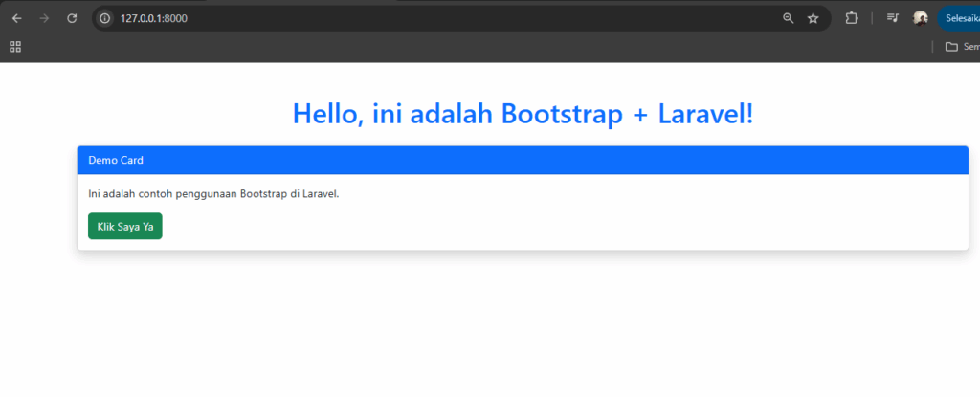Open the media control icon

tap(893, 19)
